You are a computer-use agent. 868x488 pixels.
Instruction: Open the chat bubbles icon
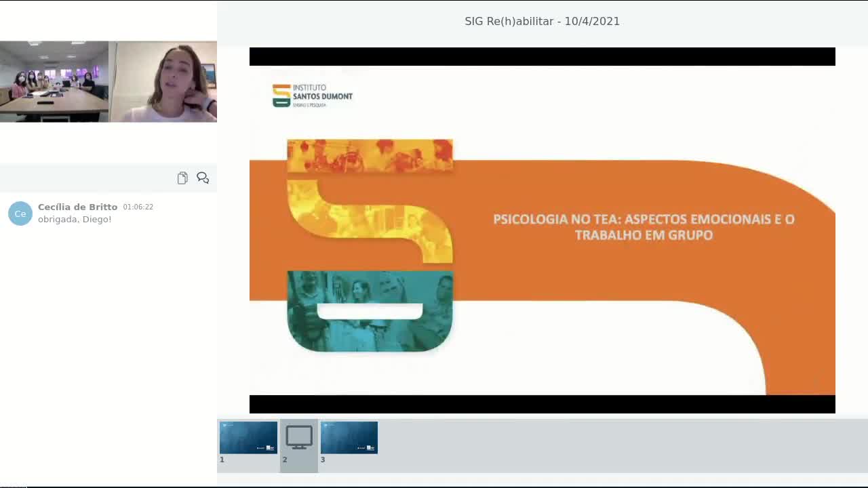[203, 178]
